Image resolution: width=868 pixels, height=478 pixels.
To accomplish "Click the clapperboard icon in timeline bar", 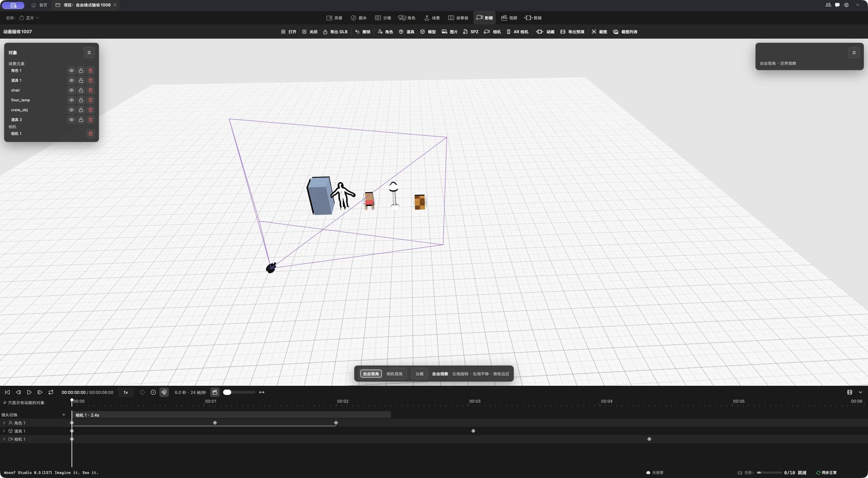I will [x=215, y=392].
